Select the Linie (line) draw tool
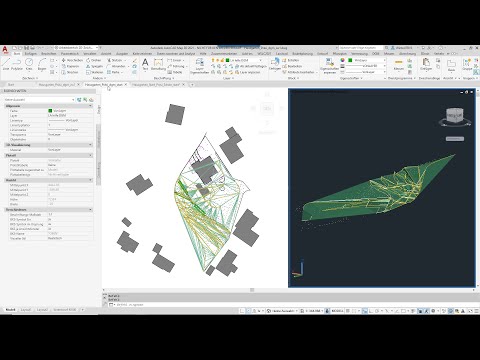 6,64
